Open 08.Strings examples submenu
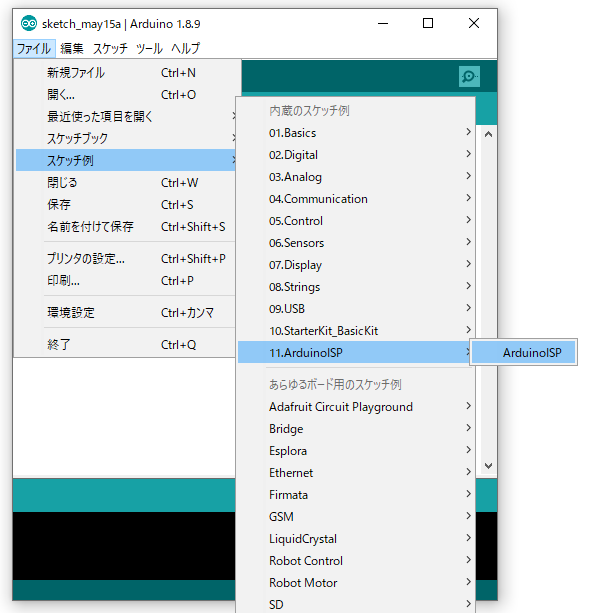The image size is (598, 613). click(356, 287)
